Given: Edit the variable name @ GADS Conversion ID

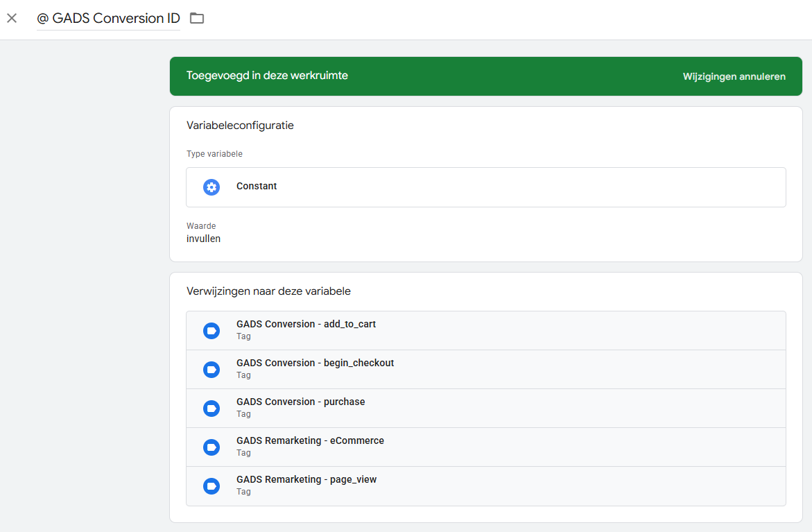Looking at the screenshot, I should click(x=108, y=18).
